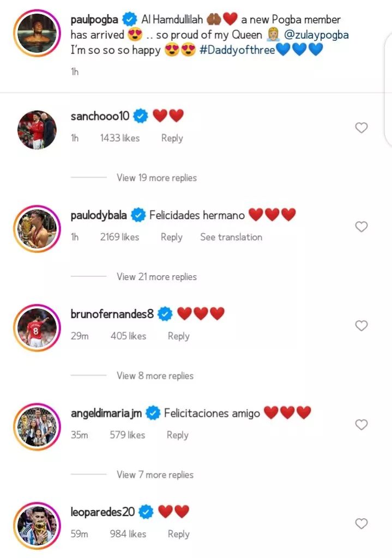Open sanchooo10's profile avatar
Image resolution: width=392 pixels, height=558 pixels.
(x=37, y=130)
